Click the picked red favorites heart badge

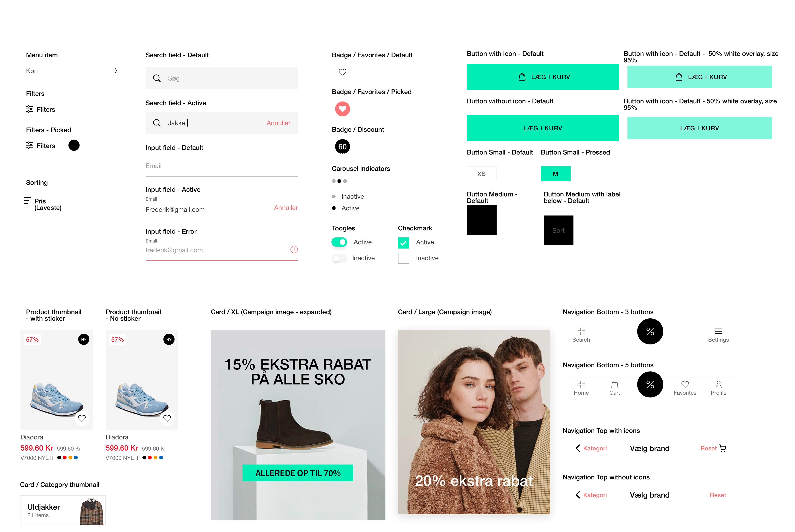point(342,109)
